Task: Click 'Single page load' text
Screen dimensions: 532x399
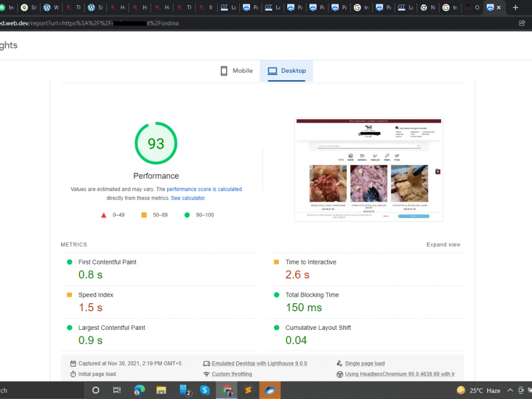Action: click(x=365, y=363)
